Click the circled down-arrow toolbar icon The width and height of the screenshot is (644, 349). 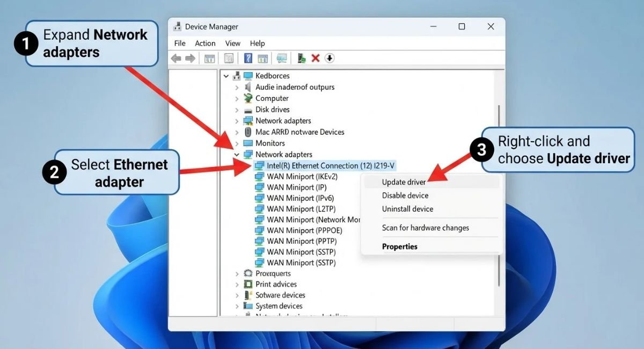(x=330, y=58)
